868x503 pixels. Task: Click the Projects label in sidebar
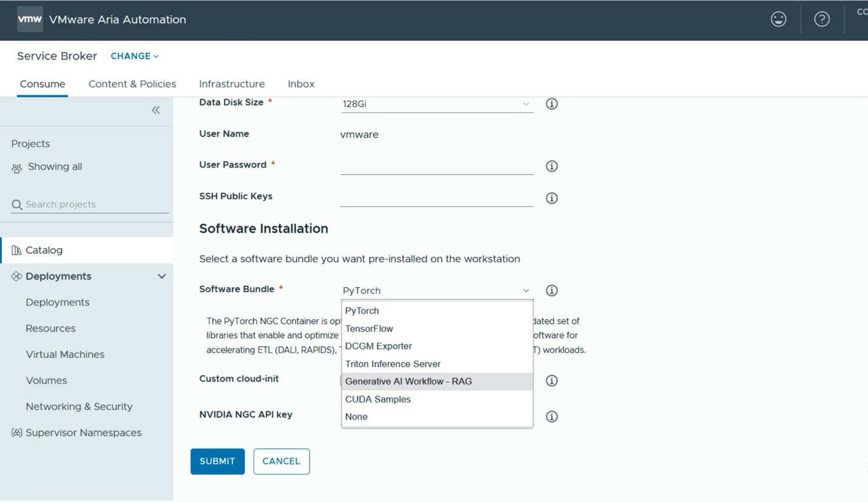pos(30,144)
